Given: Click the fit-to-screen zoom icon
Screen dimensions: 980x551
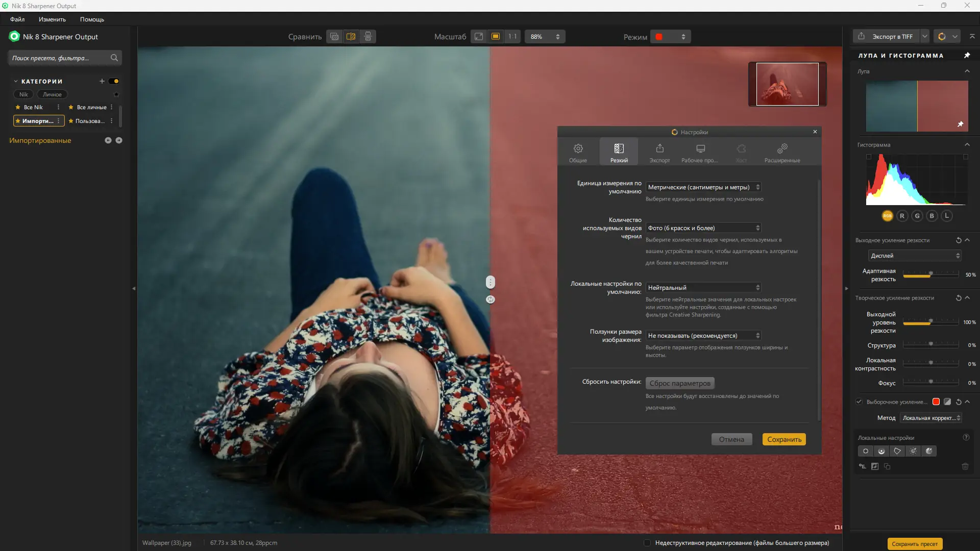Looking at the screenshot, I should point(479,37).
